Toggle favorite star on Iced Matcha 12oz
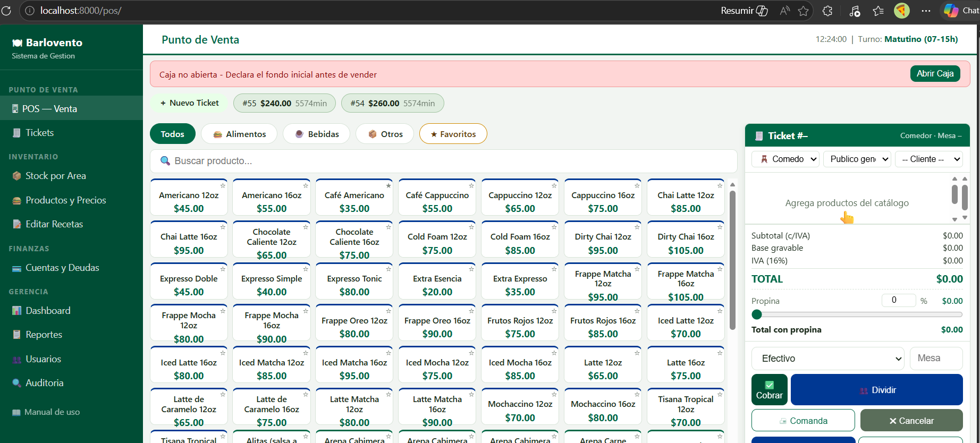 coord(306,353)
